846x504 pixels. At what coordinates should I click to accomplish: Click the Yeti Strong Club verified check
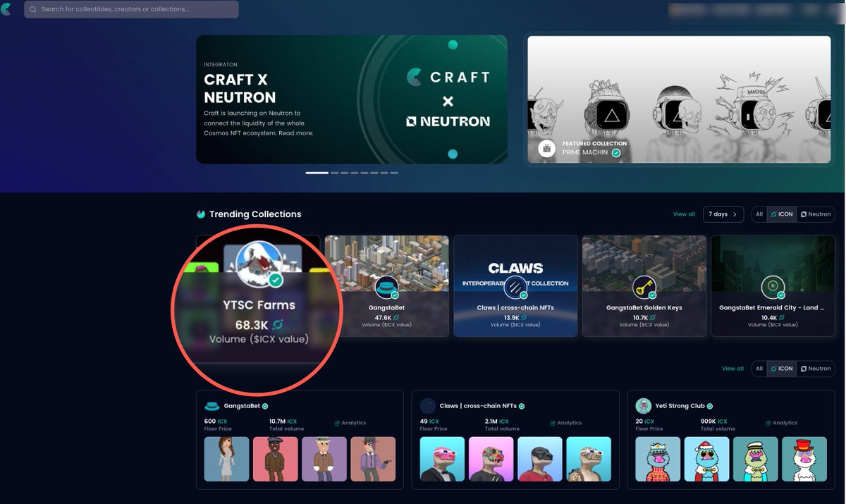pos(710,406)
